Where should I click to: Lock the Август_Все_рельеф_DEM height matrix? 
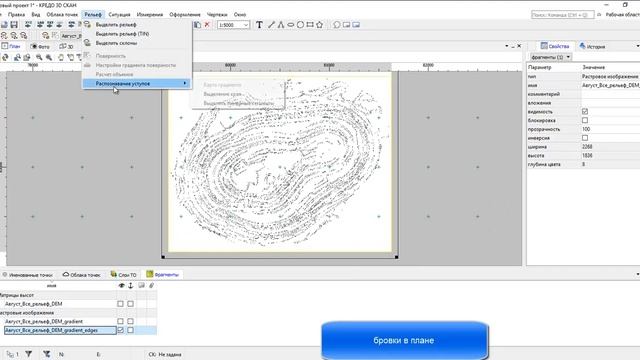pyautogui.click(x=130, y=304)
